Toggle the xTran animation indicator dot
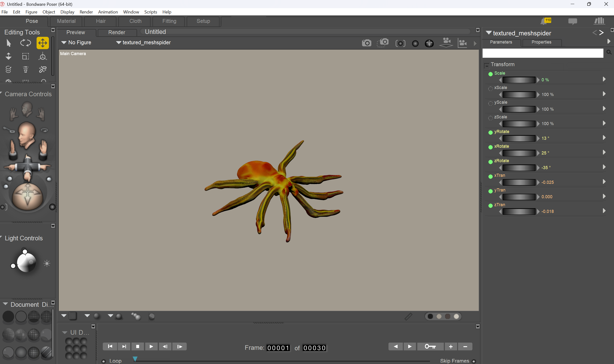 490,176
